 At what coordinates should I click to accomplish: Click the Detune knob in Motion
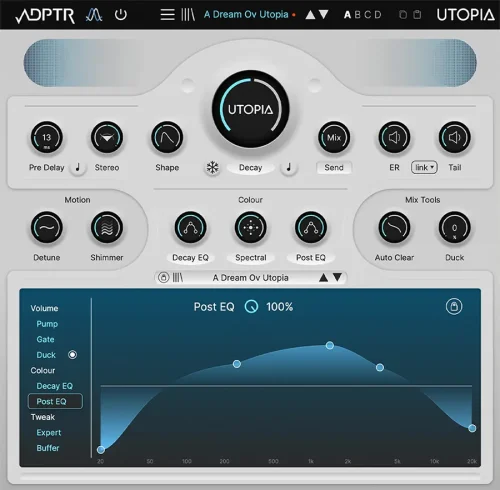pyautogui.click(x=47, y=228)
